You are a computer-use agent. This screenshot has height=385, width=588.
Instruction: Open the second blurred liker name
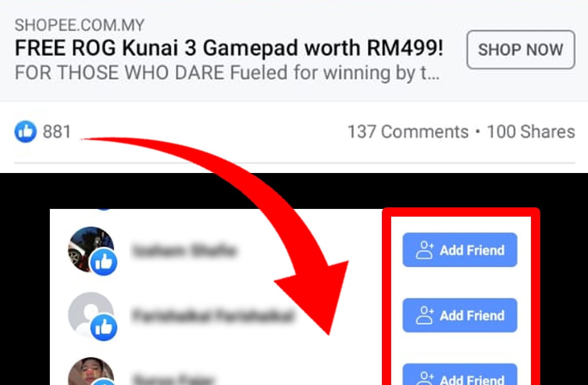click(x=213, y=316)
